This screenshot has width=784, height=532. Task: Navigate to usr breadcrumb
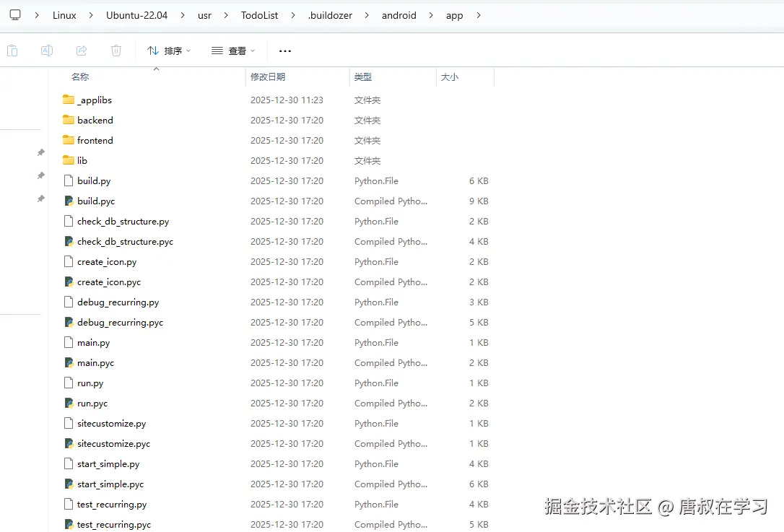point(204,15)
